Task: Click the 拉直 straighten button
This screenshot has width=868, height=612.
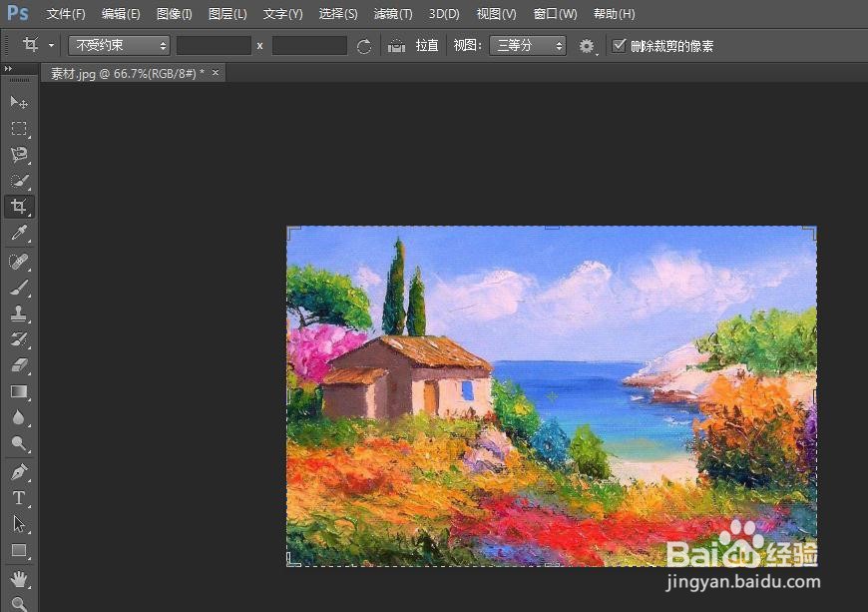Action: tap(427, 45)
